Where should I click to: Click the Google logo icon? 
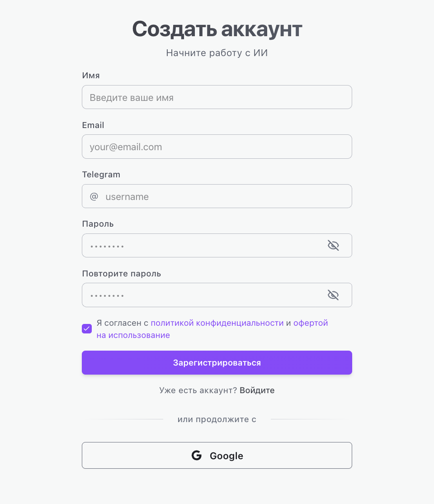[197, 456]
